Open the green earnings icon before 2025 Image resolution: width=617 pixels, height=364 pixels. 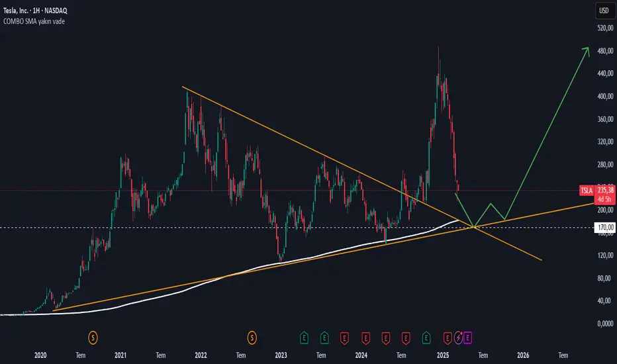426,338
